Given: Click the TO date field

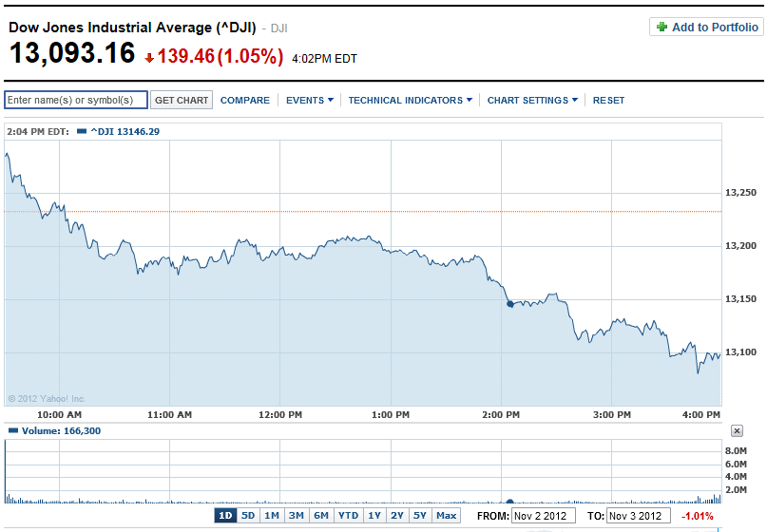Looking at the screenshot, I should pos(640,516).
